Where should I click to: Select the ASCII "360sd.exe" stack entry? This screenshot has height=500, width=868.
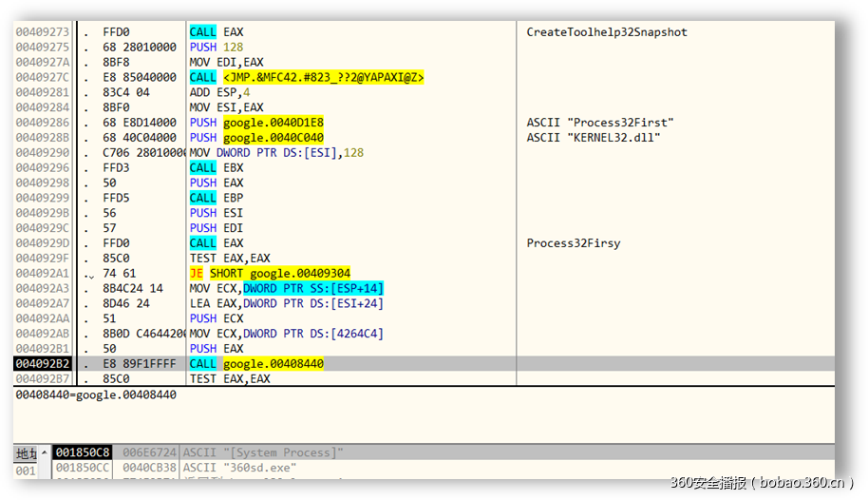tap(239, 468)
